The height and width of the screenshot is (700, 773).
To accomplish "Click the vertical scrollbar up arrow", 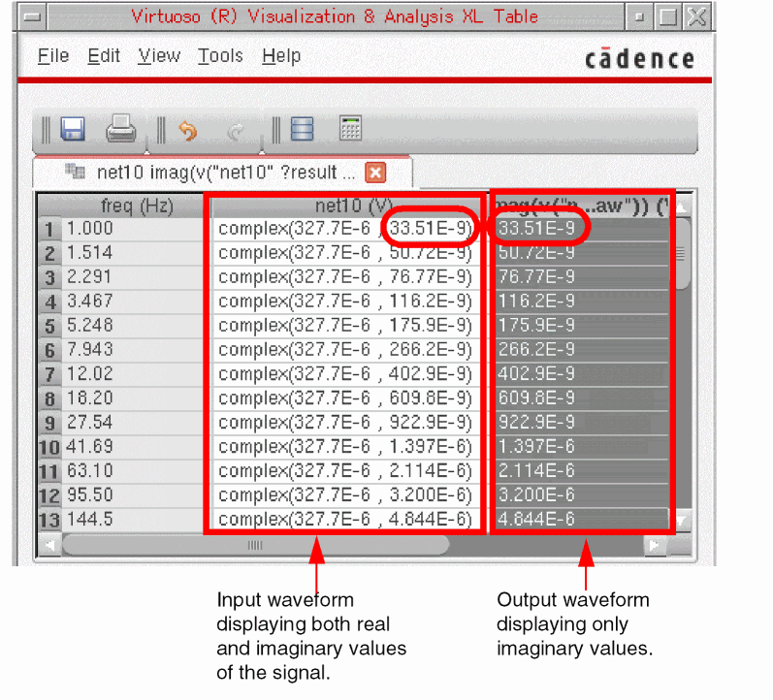I will point(682,207).
